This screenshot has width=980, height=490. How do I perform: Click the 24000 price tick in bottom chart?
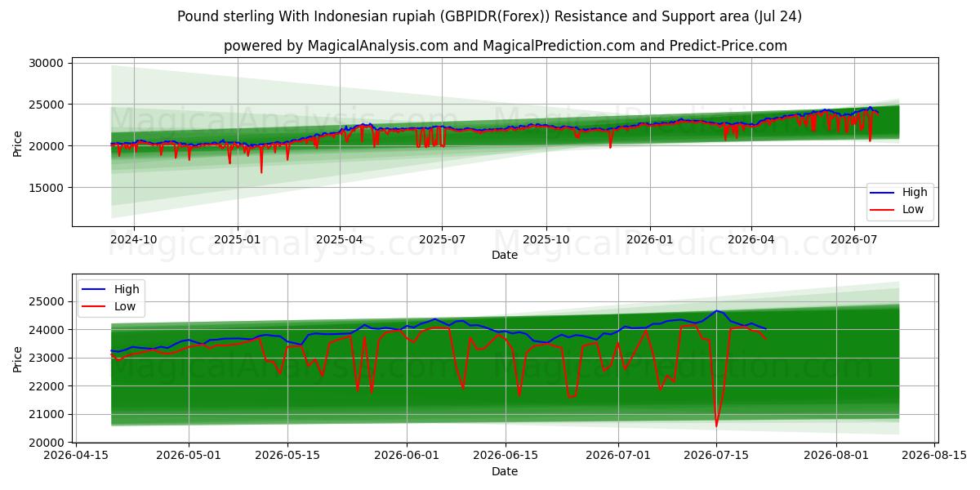pos(46,330)
